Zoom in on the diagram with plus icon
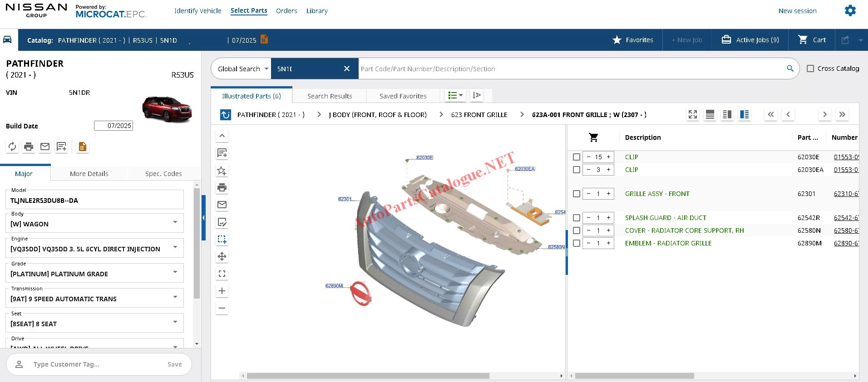This screenshot has height=382, width=868. point(222,291)
